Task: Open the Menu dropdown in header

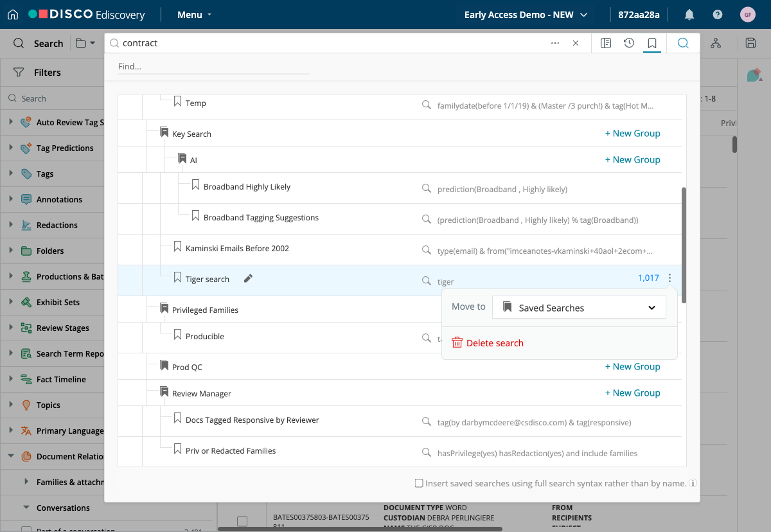Action: (x=194, y=15)
